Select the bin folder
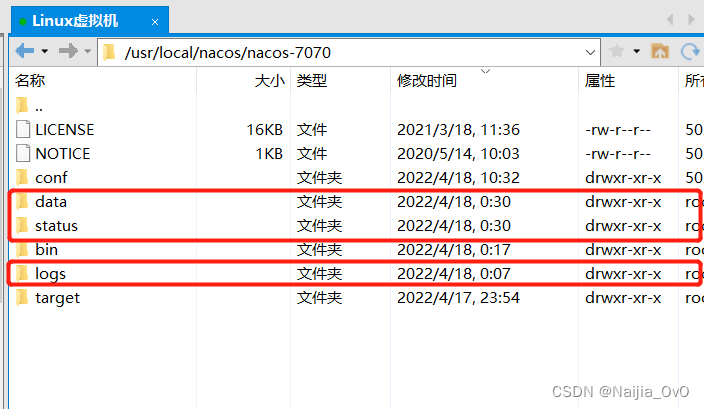 [x=47, y=250]
